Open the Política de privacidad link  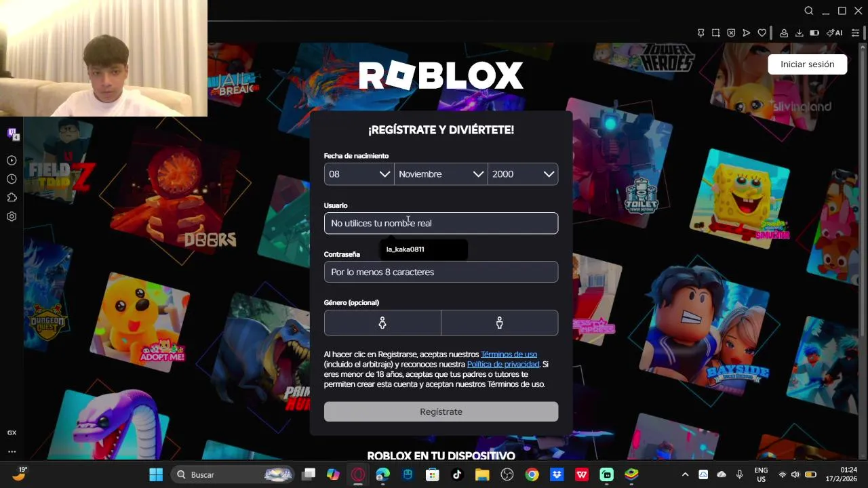(x=503, y=364)
